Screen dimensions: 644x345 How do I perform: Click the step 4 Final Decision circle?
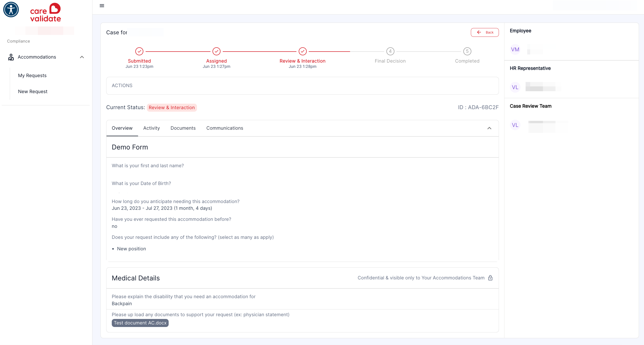pyautogui.click(x=390, y=51)
